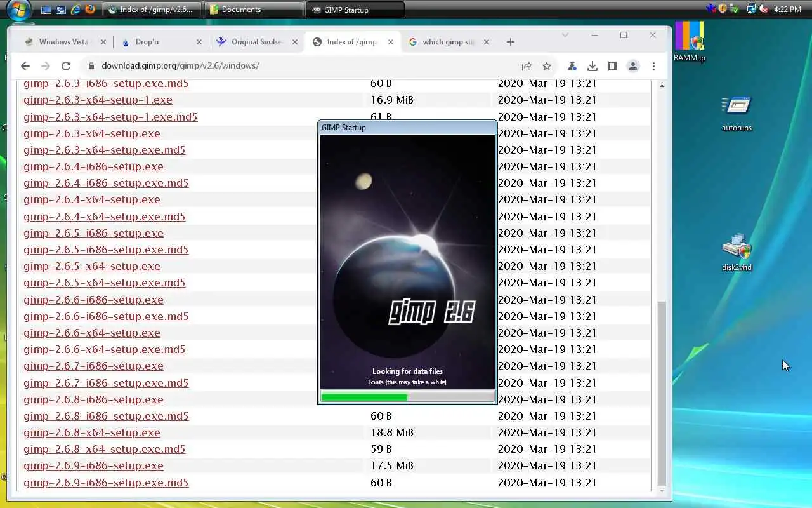This screenshot has width=812, height=508.
Task: Open the three-dot browser menu
Action: tap(653, 66)
